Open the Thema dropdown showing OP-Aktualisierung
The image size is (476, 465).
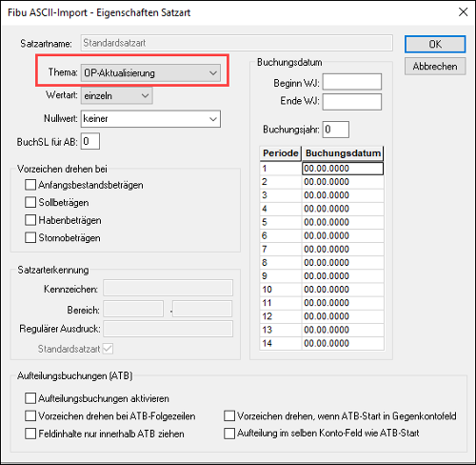pyautogui.click(x=150, y=72)
